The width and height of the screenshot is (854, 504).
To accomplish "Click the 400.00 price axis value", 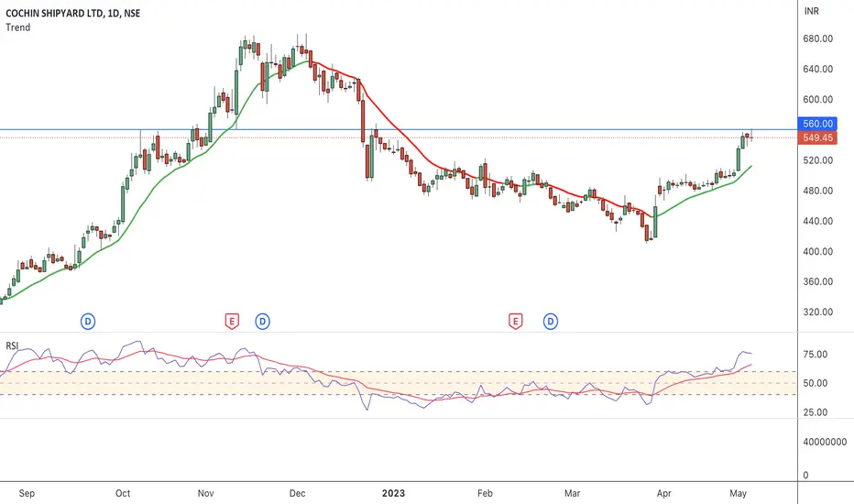I will click(817, 252).
